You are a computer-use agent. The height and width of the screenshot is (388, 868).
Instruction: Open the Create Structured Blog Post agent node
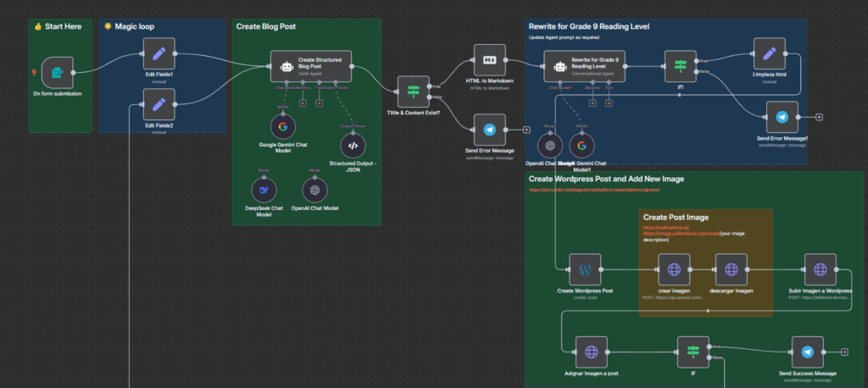(310, 65)
